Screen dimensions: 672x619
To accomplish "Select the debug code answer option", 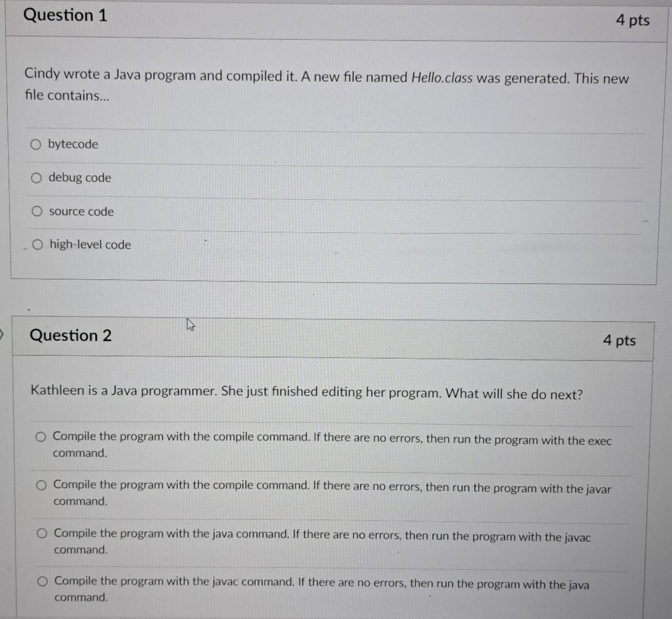I will (x=36, y=178).
